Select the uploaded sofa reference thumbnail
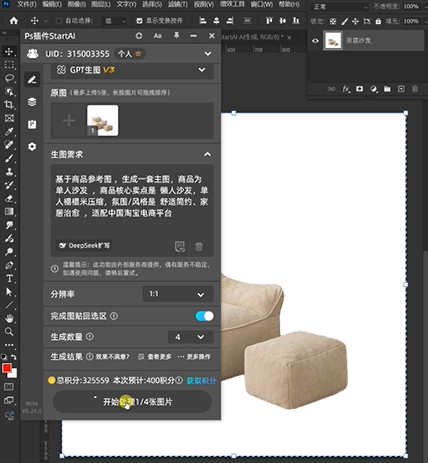428x463 pixels. 102,121
